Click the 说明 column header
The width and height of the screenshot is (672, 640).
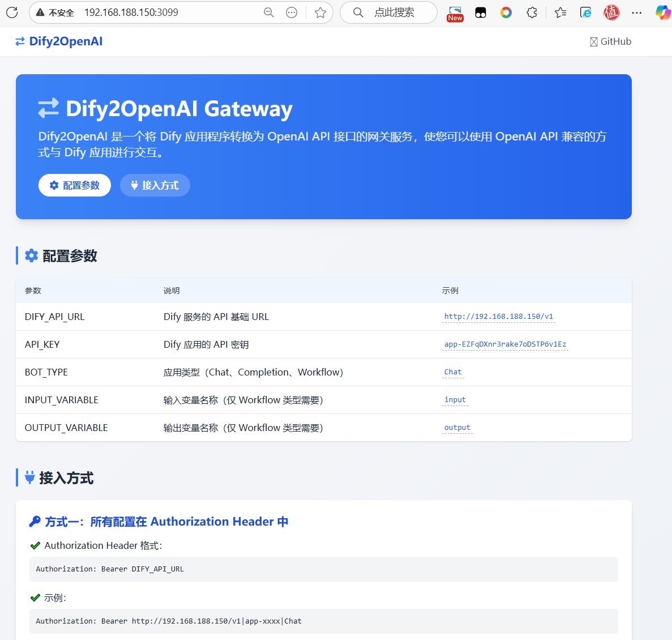(172, 291)
